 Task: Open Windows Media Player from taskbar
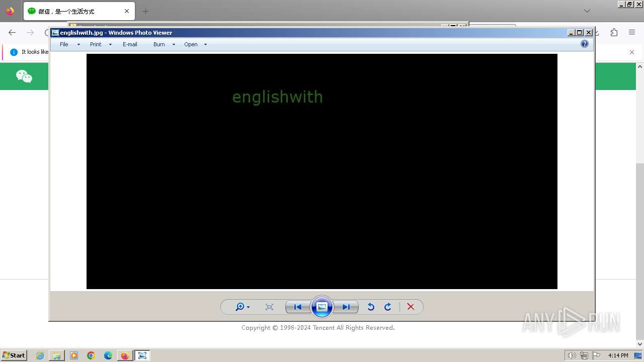tap(74, 355)
